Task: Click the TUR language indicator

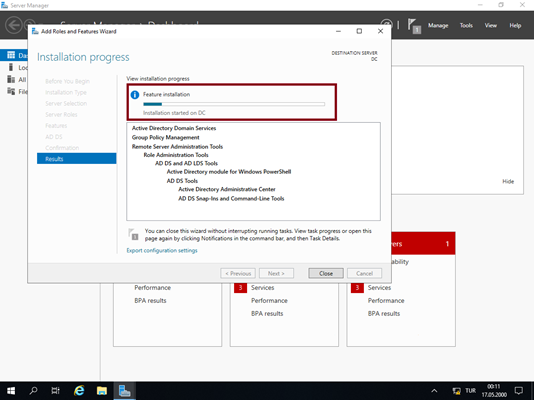Action: (470, 391)
